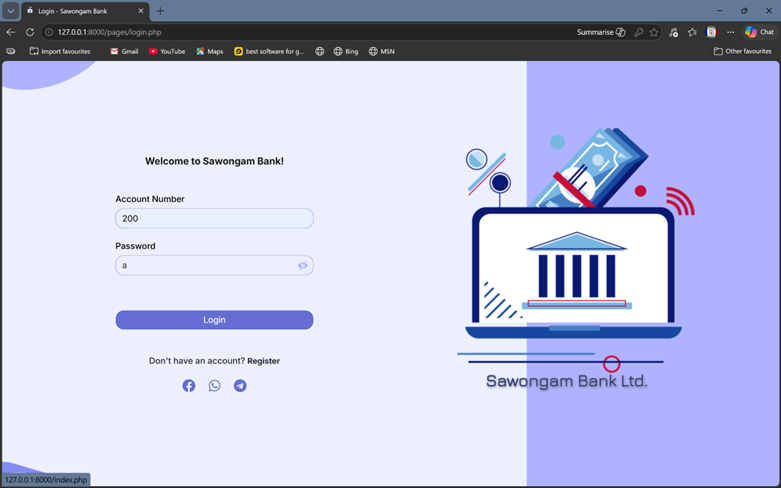This screenshot has height=488, width=781.
Task: Summarise the page with Copilot button
Action: tap(601, 32)
